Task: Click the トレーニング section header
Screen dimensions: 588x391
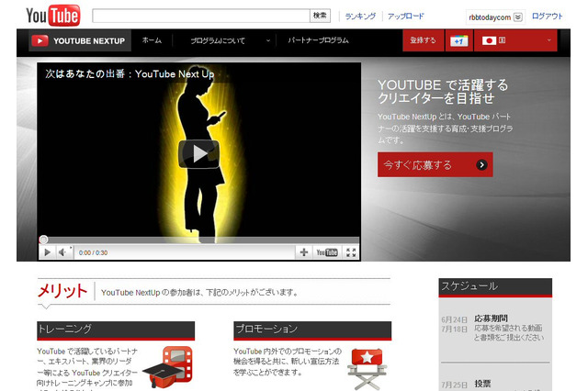Action: coord(116,330)
